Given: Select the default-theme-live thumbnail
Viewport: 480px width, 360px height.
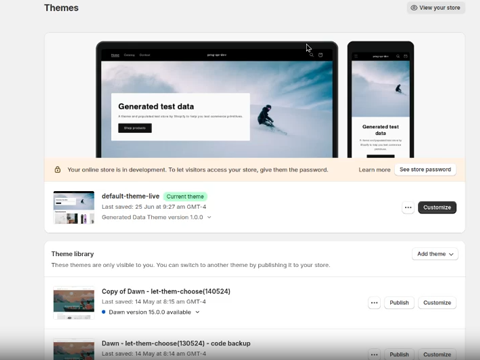Looking at the screenshot, I should point(74,207).
